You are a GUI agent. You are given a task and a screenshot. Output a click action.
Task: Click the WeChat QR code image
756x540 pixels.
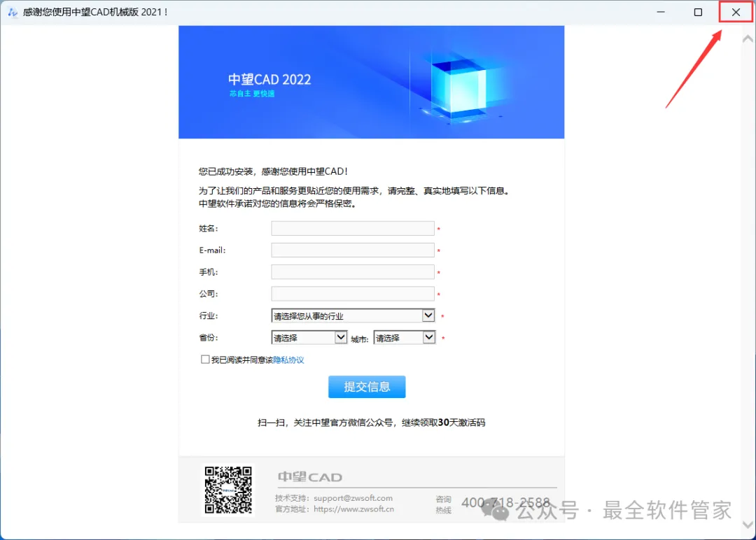pos(228,490)
